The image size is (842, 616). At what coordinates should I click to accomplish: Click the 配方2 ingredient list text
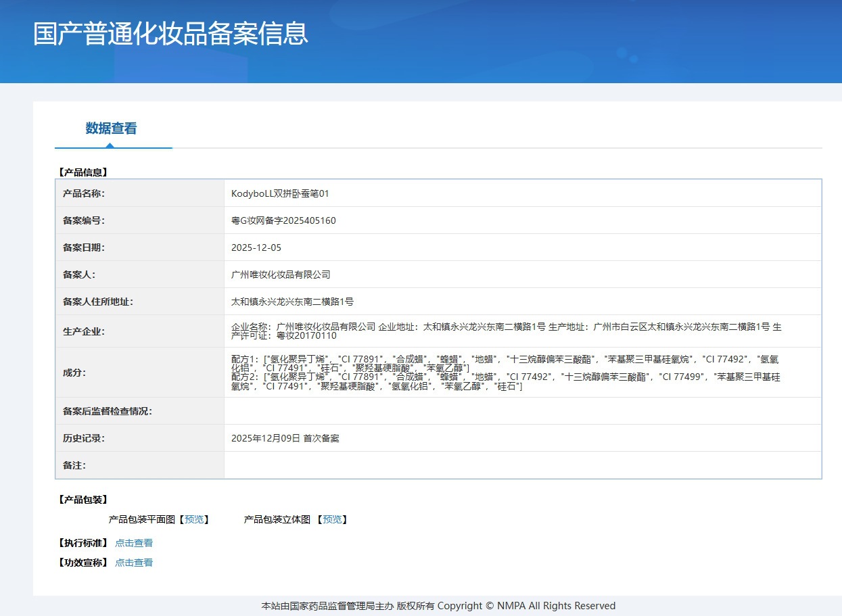point(506,381)
